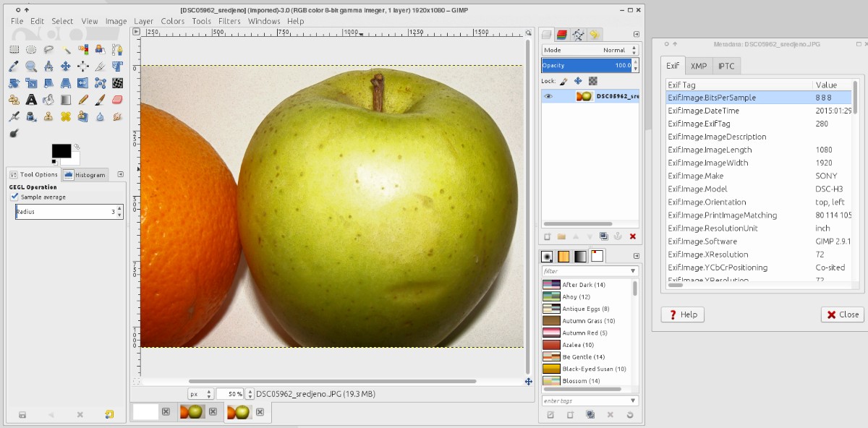Select the Smudge tool
Viewport: 868px width, 428px height.
click(118, 116)
